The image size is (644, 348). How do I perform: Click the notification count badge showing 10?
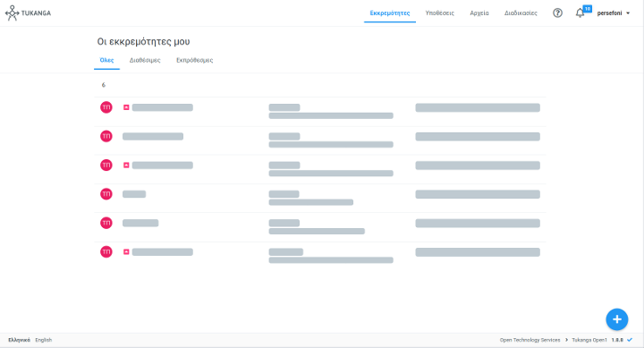(588, 9)
